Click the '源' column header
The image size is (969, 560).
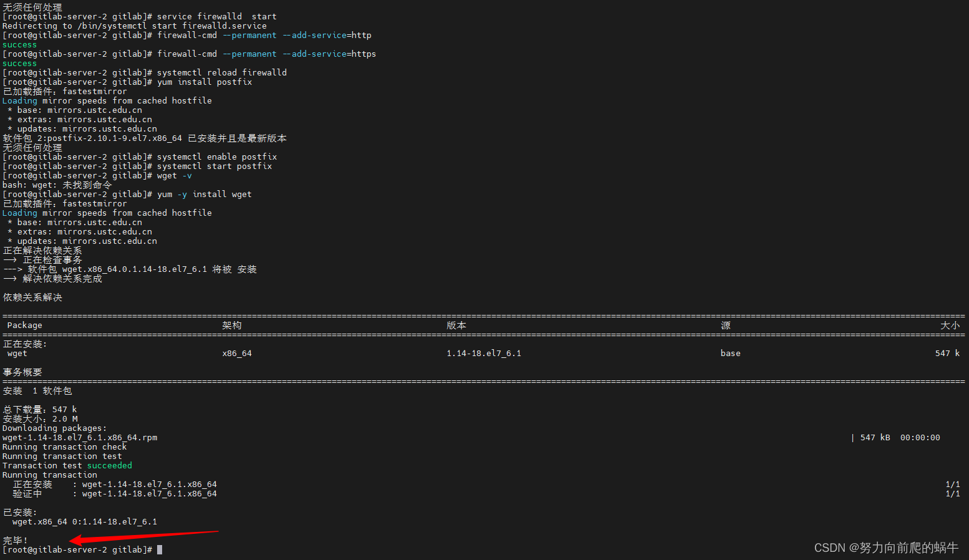(726, 325)
